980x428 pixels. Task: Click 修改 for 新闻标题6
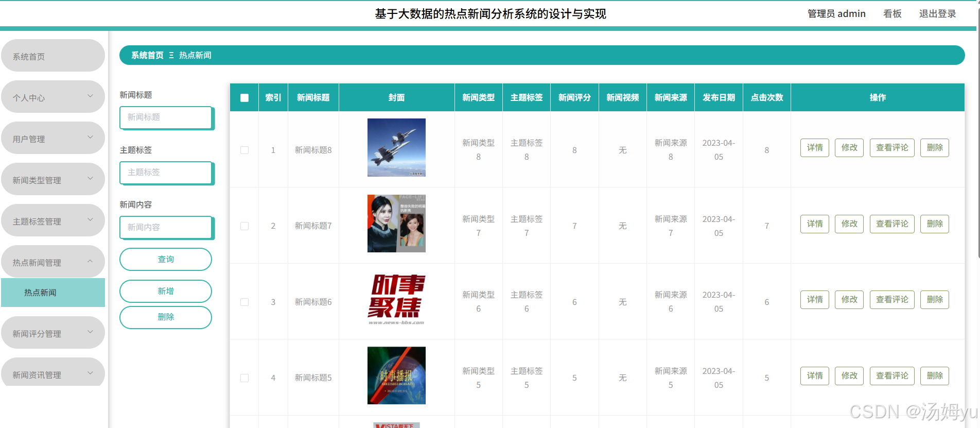[x=849, y=300]
